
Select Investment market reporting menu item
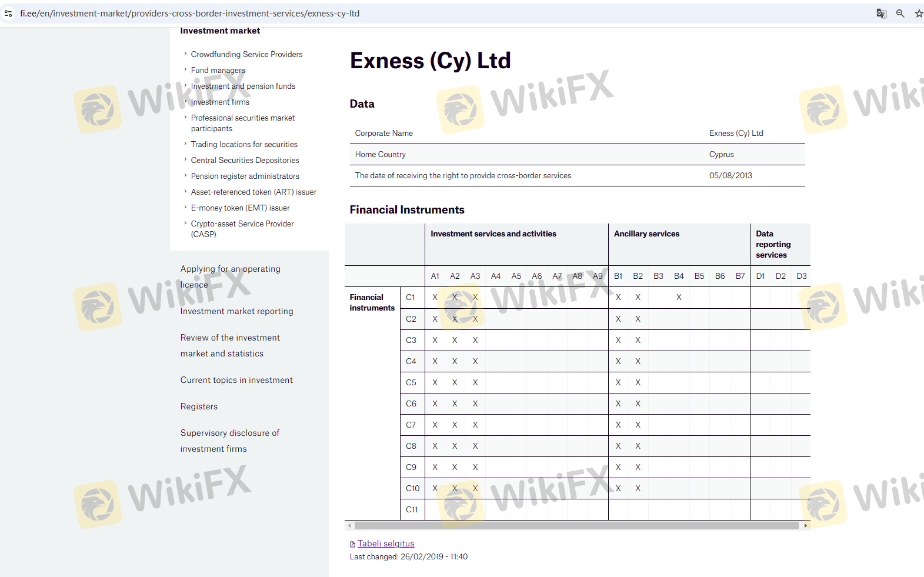236,311
